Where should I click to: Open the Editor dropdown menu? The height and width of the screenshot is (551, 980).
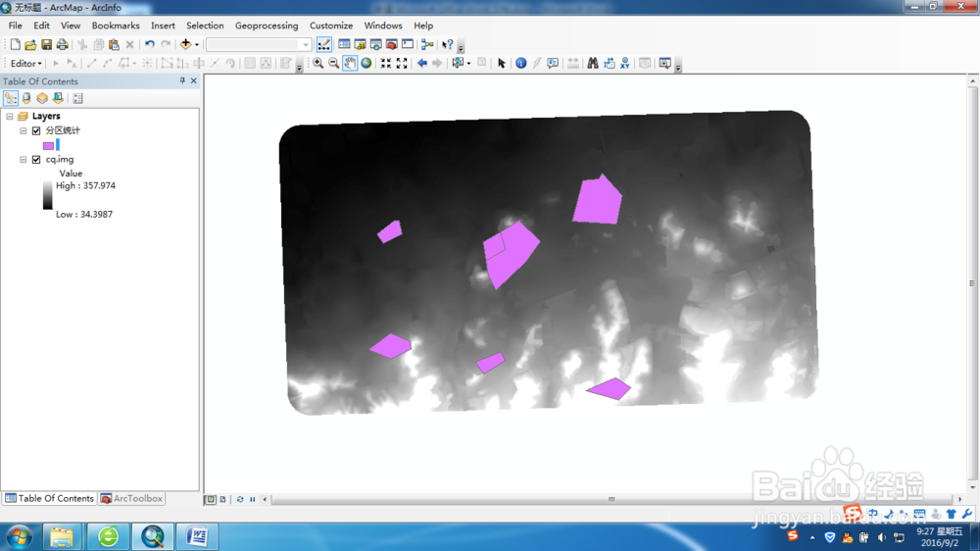25,63
